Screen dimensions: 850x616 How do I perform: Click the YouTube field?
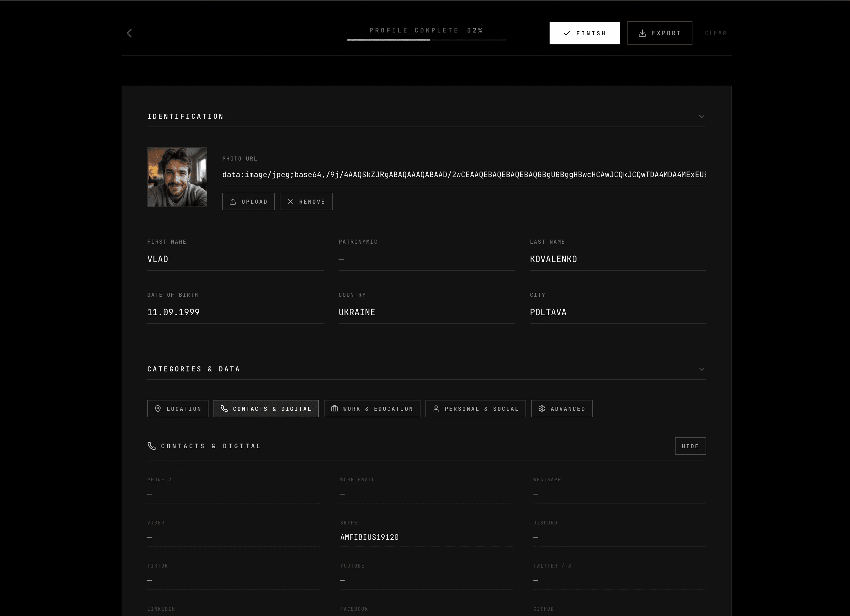(426, 580)
